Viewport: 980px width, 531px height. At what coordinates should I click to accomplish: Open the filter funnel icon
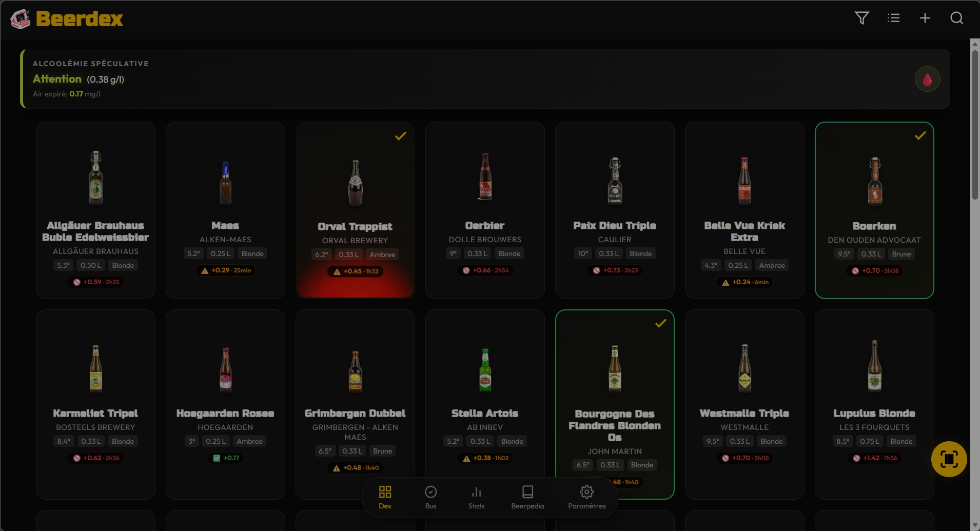(x=862, y=18)
